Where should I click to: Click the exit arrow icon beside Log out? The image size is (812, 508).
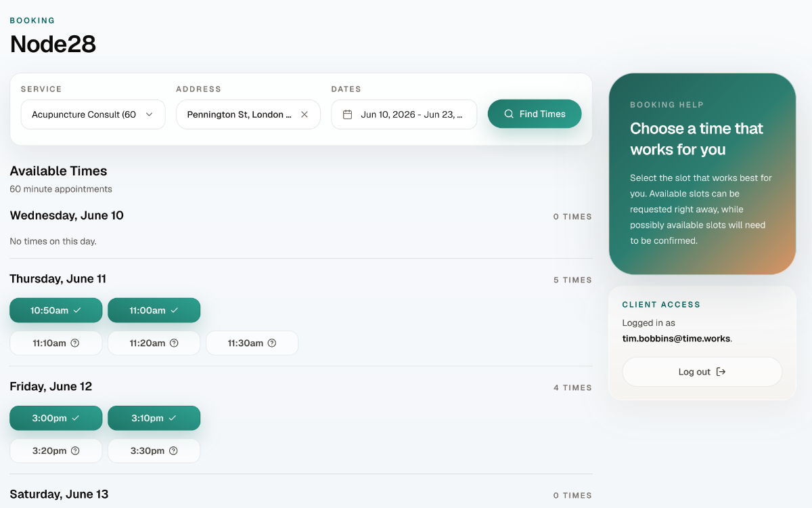point(721,372)
